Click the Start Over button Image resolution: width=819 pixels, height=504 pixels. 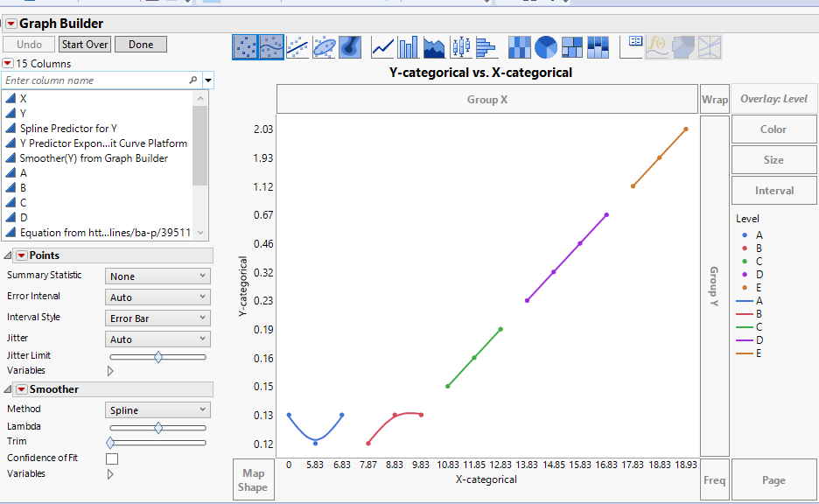(x=85, y=45)
